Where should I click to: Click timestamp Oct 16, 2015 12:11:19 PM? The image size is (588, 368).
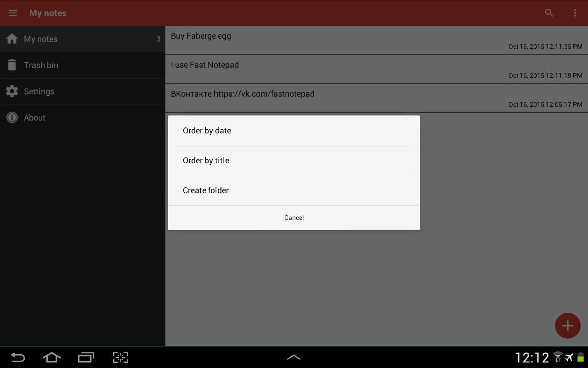pyautogui.click(x=545, y=75)
